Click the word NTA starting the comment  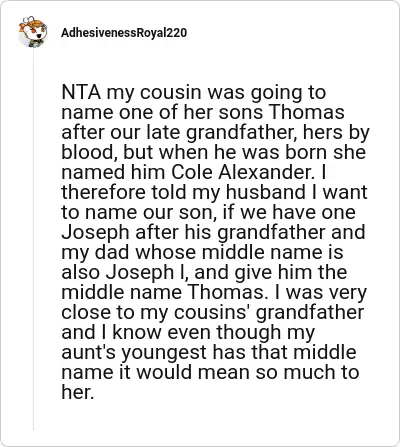[x=81, y=92]
